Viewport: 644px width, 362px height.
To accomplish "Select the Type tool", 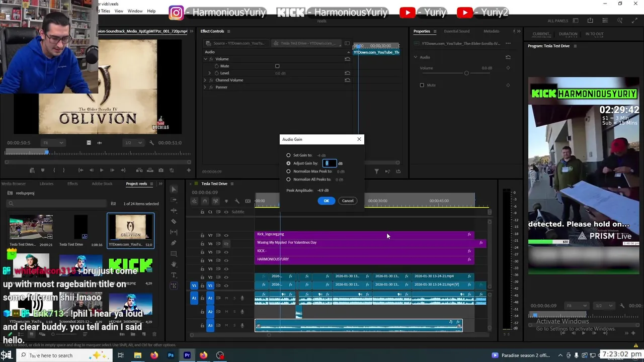I will coord(174,275).
